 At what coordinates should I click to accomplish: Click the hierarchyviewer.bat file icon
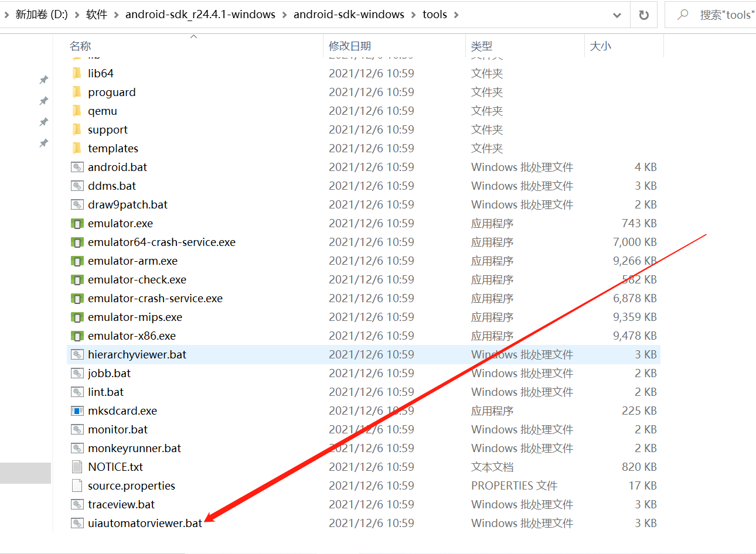[77, 354]
